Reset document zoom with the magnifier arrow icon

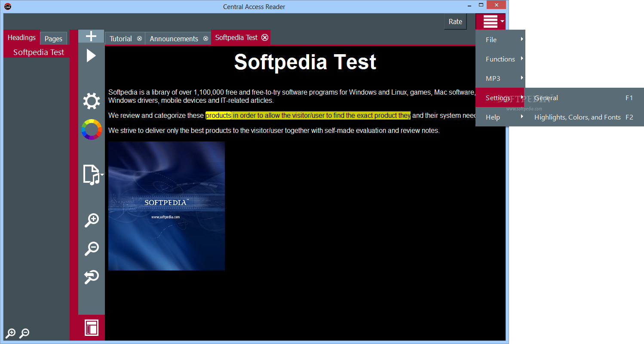[92, 277]
